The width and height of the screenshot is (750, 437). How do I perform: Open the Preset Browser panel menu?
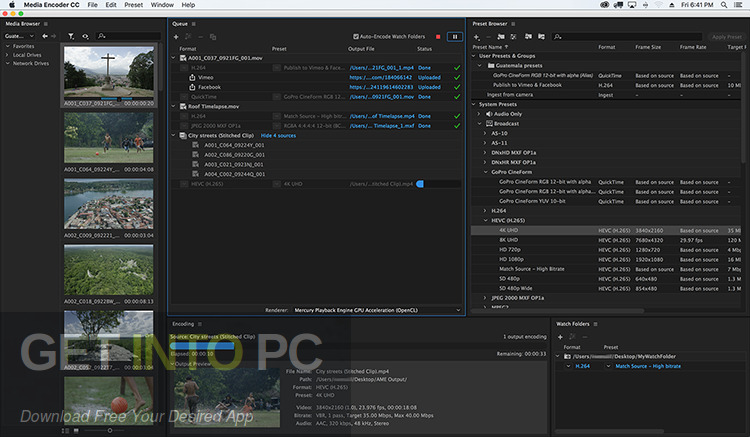point(513,24)
